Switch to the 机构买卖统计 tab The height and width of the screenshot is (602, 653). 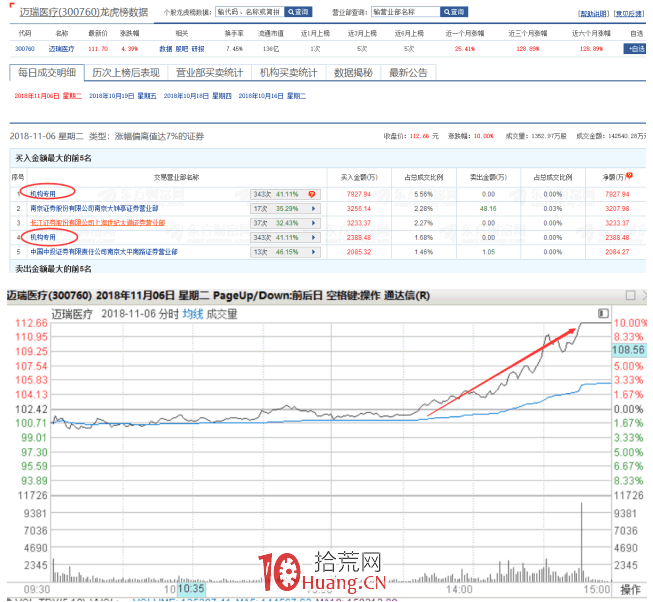point(289,73)
